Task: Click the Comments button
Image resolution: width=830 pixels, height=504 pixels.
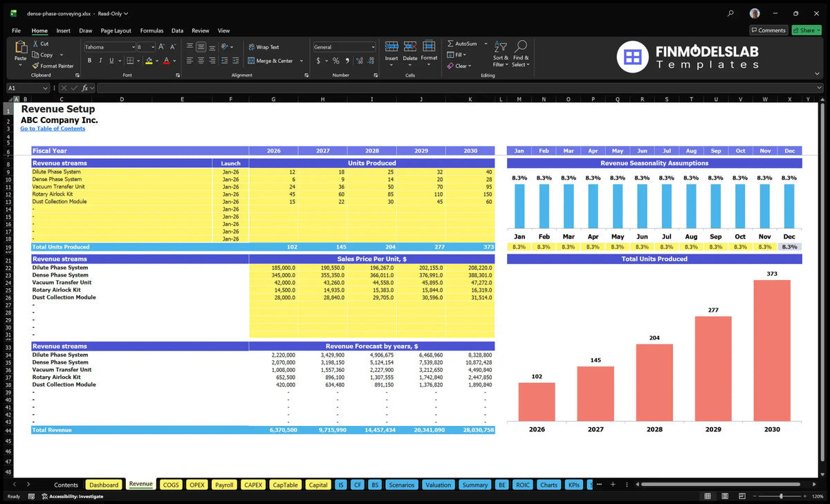Action: (x=768, y=30)
